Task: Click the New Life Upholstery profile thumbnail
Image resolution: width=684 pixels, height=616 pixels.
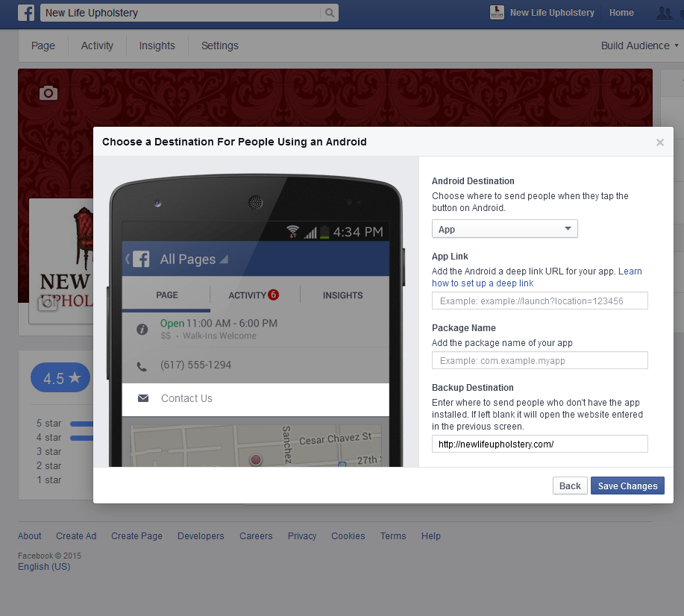Action: click(498, 13)
